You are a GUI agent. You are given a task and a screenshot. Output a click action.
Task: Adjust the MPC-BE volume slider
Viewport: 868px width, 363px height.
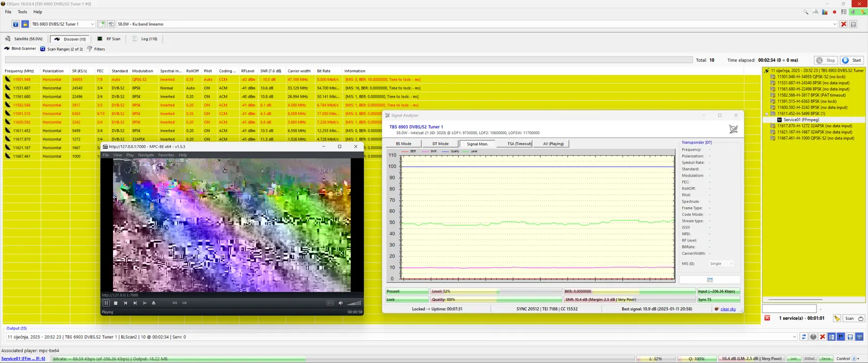354,303
